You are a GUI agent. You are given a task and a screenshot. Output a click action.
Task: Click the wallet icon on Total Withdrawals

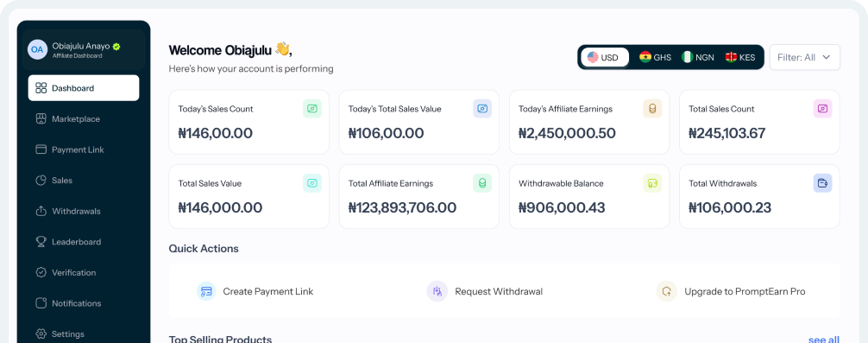point(822,183)
